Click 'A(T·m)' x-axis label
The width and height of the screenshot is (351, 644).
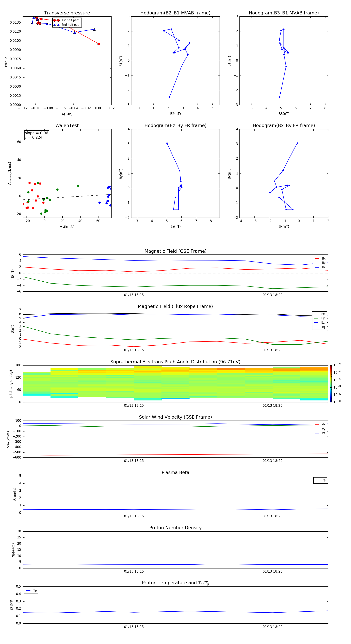coord(67,114)
